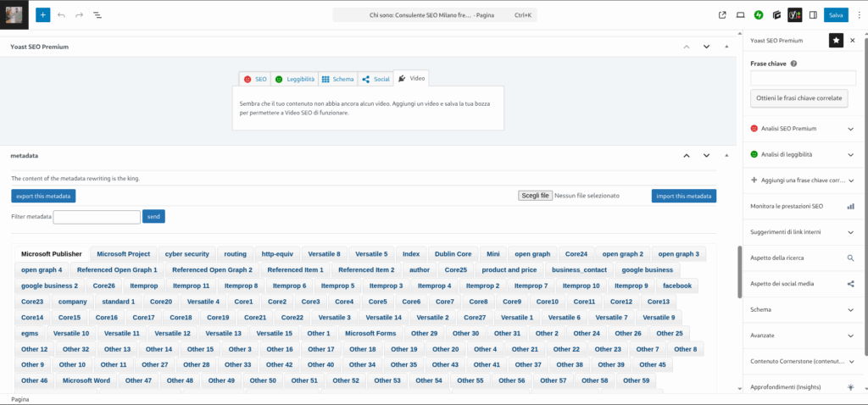Open Approfondimenti (Insights) lightbulb icon
Viewport: 868px width, 405px height.
[851, 387]
